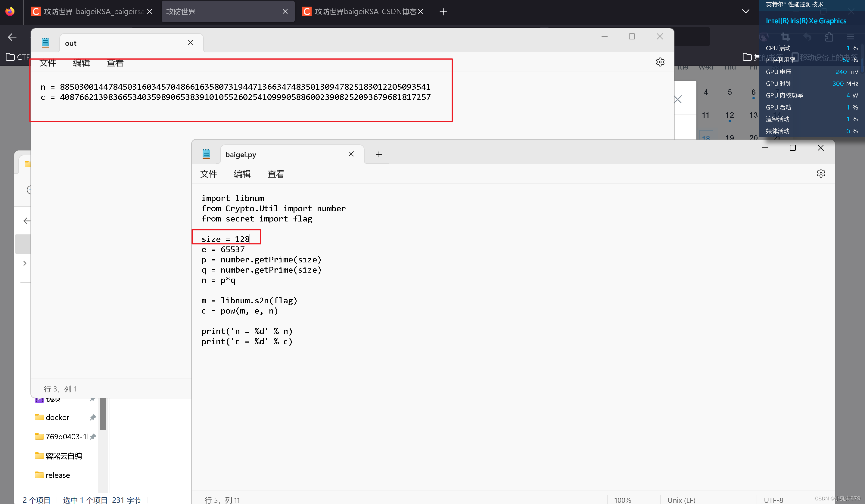The image size is (865, 504).
Task: Unpin the 769d0403-1l folder
Action: point(93,436)
